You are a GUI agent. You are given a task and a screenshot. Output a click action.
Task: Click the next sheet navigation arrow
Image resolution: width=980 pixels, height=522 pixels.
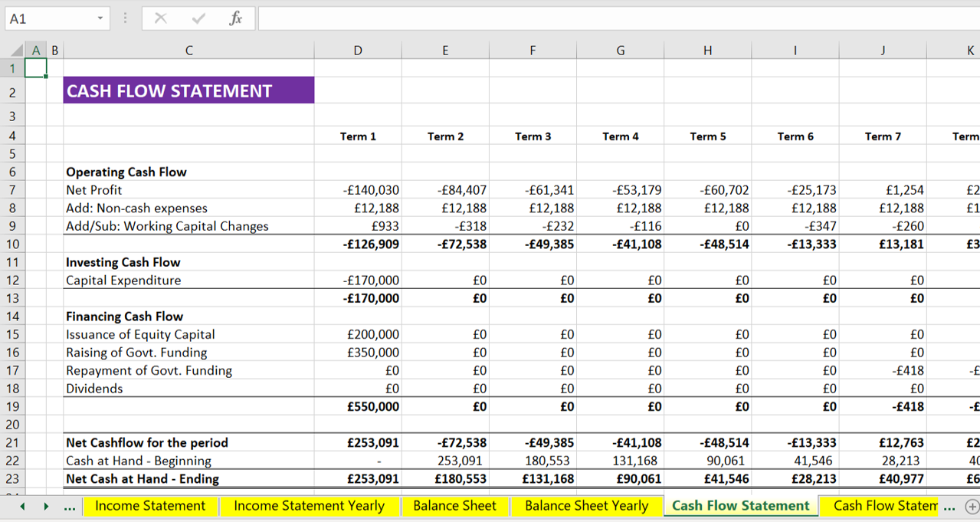pos(46,507)
